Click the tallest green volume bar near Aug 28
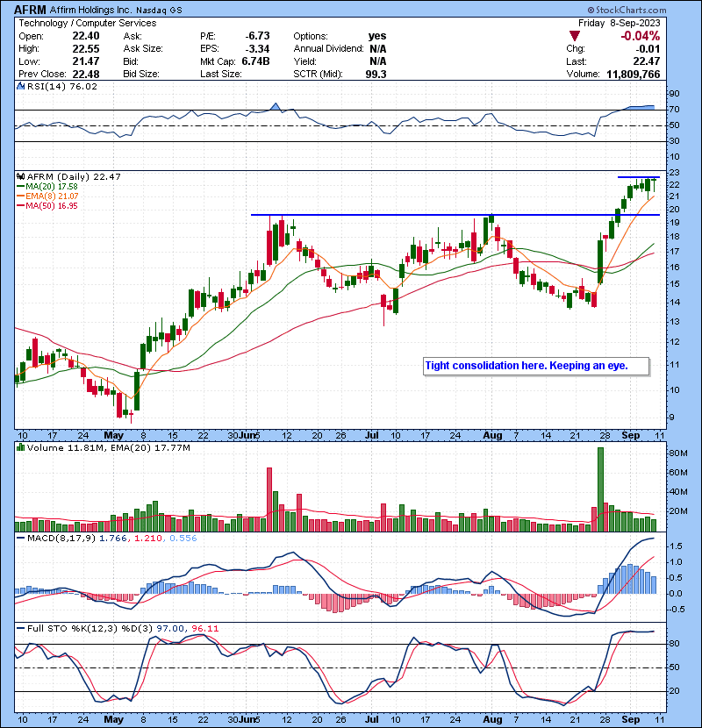Image resolution: width=702 pixels, height=728 pixels. (600, 489)
